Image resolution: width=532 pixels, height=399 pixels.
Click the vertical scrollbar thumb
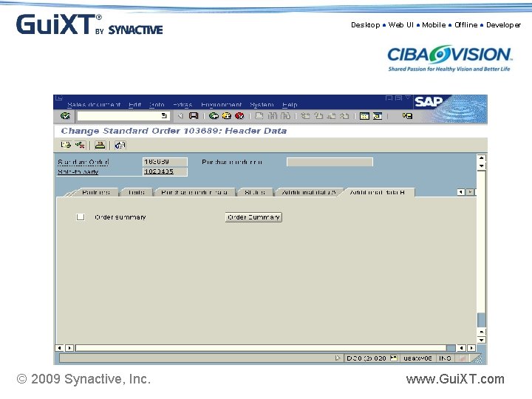[481, 319]
